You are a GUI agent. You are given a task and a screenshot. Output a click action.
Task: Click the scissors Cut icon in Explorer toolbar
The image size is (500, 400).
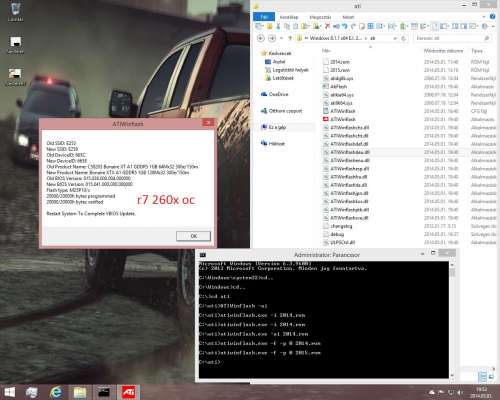point(278,26)
